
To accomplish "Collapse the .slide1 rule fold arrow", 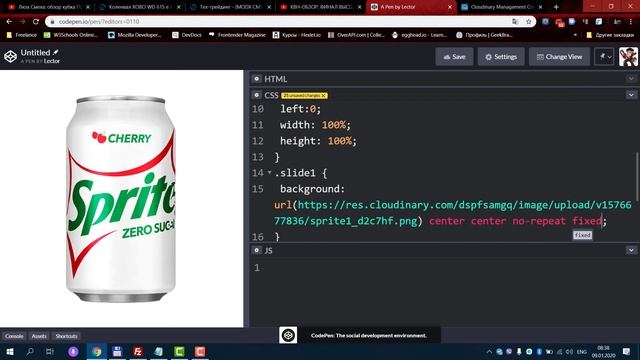I will (269, 173).
